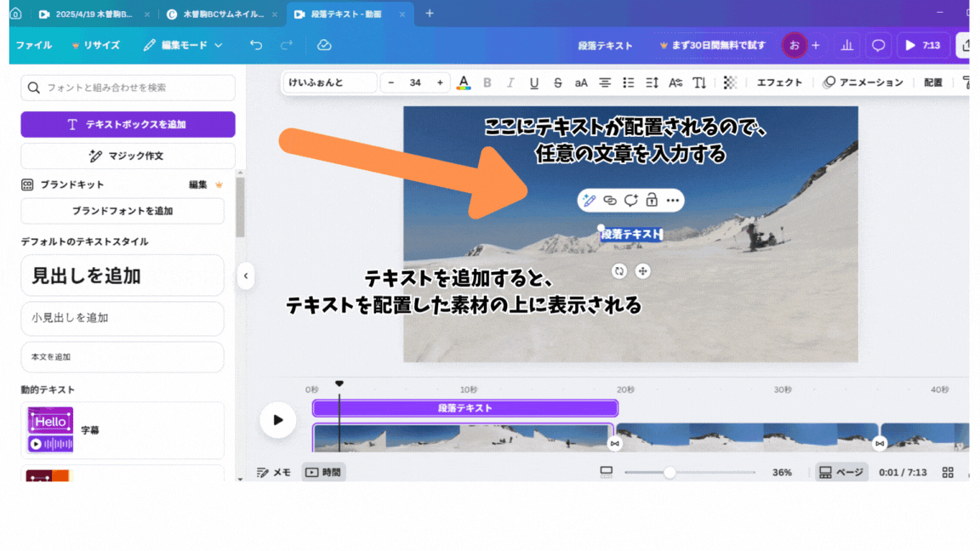Open the ファイル menu
The image size is (980, 551).
pyautogui.click(x=34, y=45)
